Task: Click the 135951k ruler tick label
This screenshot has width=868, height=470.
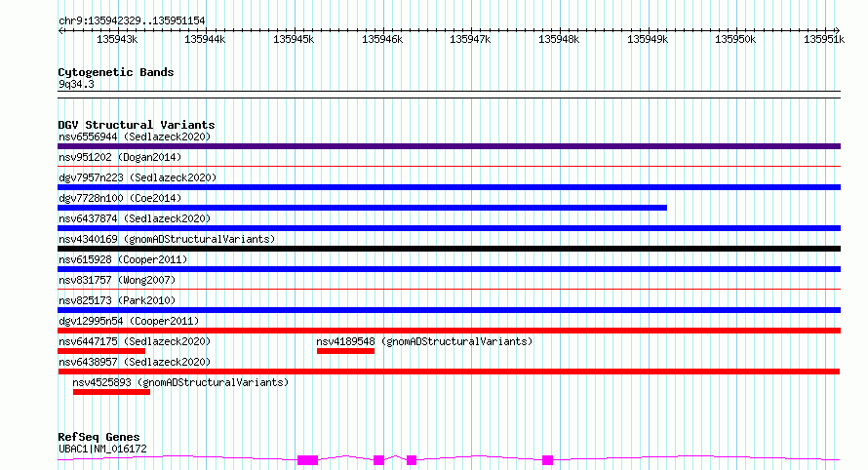Action: [x=824, y=39]
